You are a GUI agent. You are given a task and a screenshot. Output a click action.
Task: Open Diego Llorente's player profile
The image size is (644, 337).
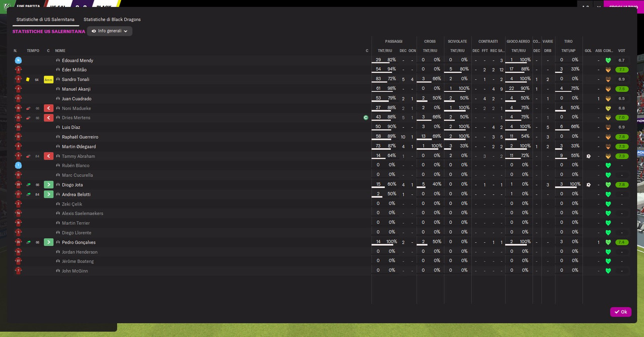(x=76, y=232)
